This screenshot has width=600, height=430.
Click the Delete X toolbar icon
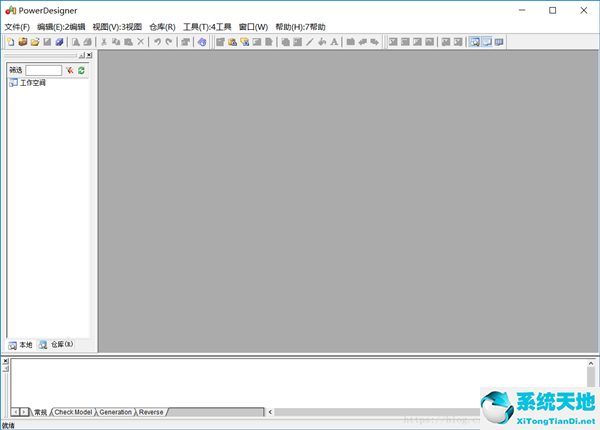pos(140,42)
